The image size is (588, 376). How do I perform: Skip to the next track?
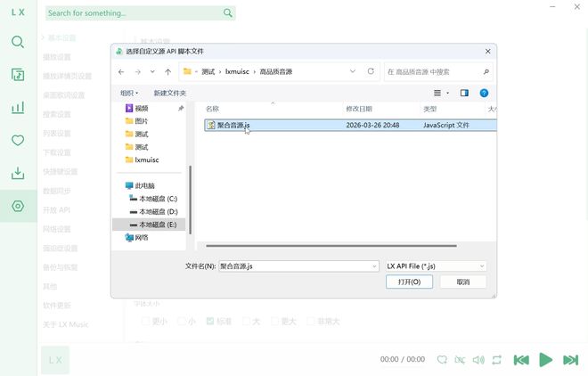(x=570, y=360)
